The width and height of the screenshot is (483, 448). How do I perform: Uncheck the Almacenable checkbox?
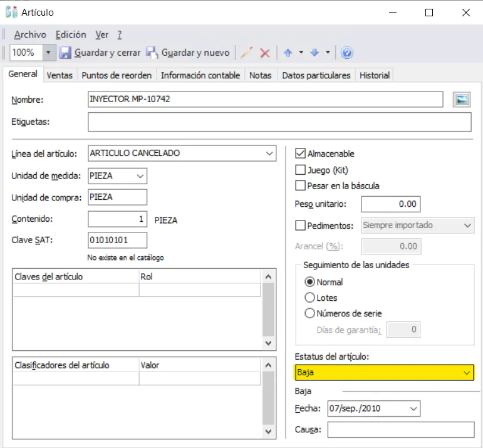coord(300,154)
